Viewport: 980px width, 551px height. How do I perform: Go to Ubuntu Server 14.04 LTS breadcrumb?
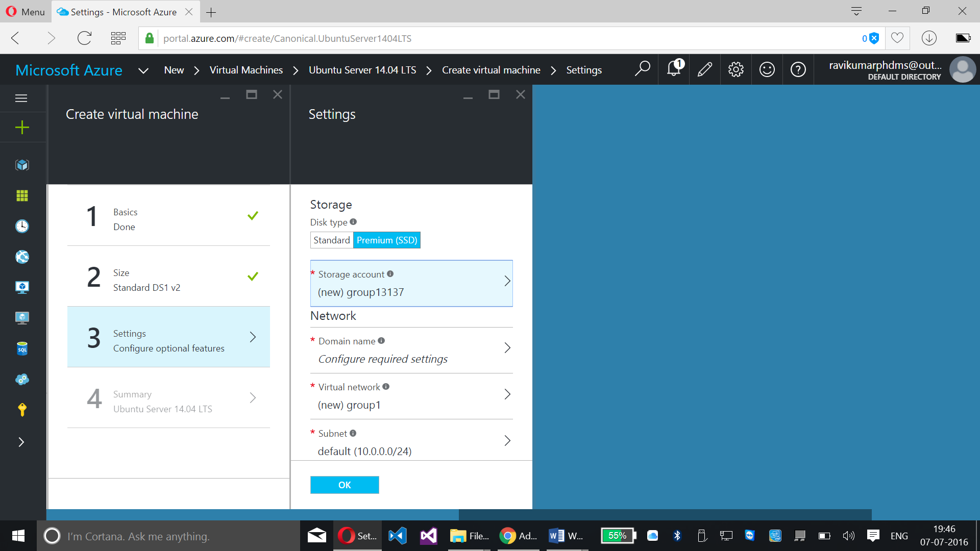[x=362, y=70]
